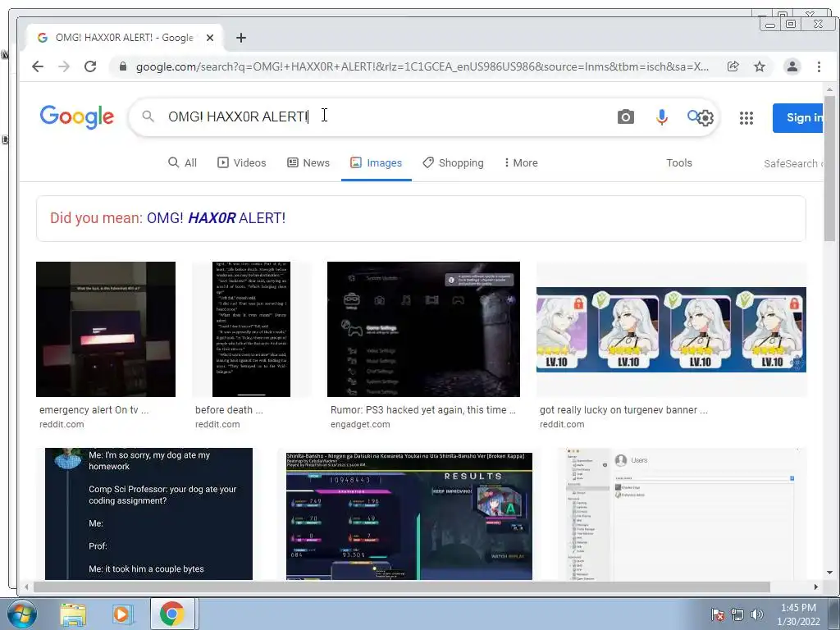Open the PS3 hacked rumor thumbnail
This screenshot has width=840, height=630.
[423, 330]
